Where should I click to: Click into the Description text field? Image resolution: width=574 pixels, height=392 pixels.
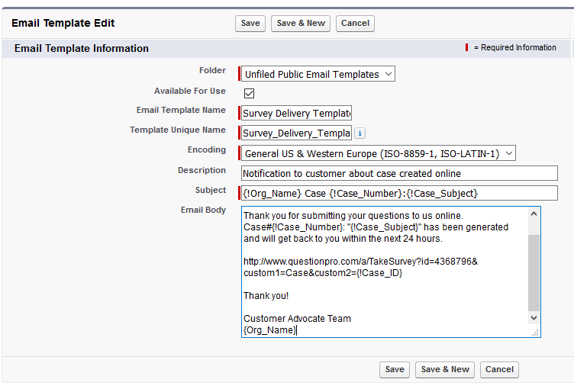point(399,174)
